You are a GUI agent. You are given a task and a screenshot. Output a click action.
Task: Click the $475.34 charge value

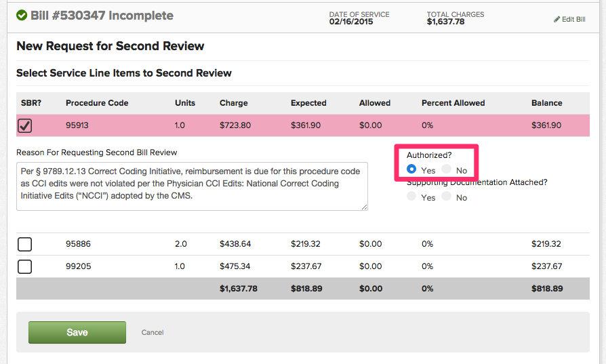coord(235,266)
